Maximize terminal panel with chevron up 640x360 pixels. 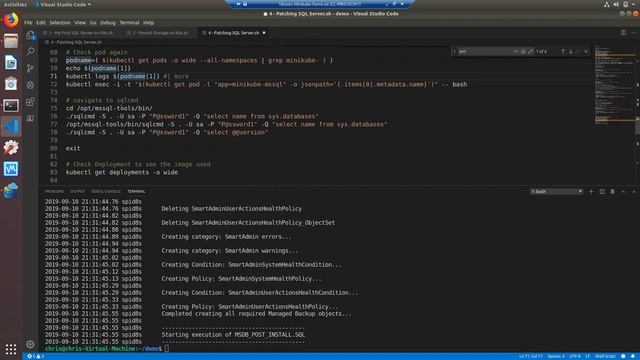point(623,191)
